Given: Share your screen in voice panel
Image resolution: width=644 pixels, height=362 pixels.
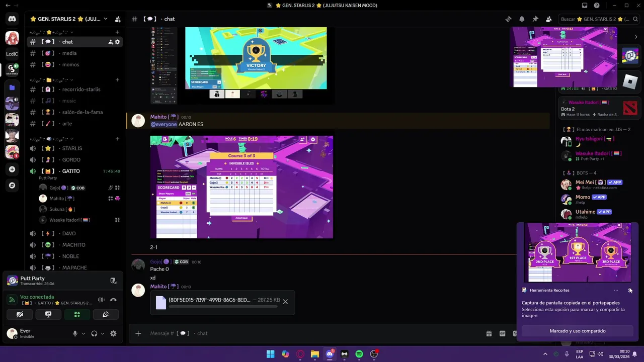Looking at the screenshot, I should (48, 314).
